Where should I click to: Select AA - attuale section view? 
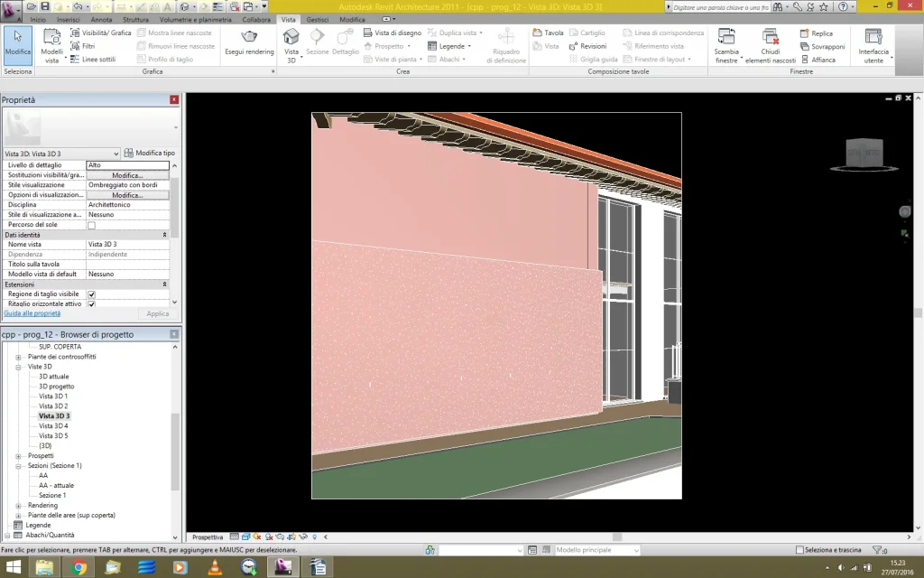(x=56, y=485)
